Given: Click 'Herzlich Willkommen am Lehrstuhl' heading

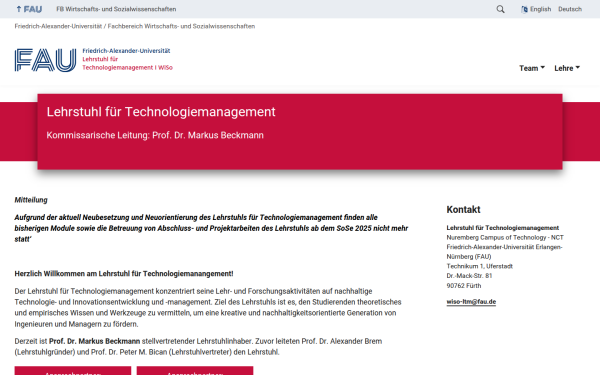Looking at the screenshot, I should click(x=124, y=274).
